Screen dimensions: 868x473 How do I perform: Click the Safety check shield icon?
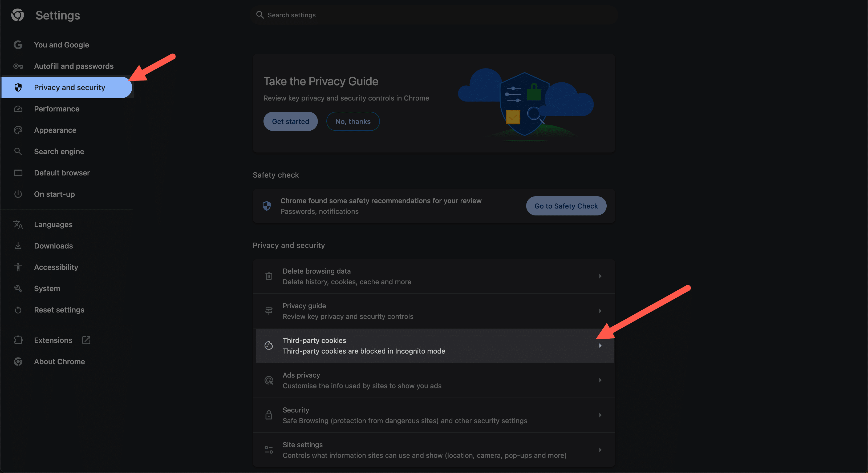coord(266,206)
